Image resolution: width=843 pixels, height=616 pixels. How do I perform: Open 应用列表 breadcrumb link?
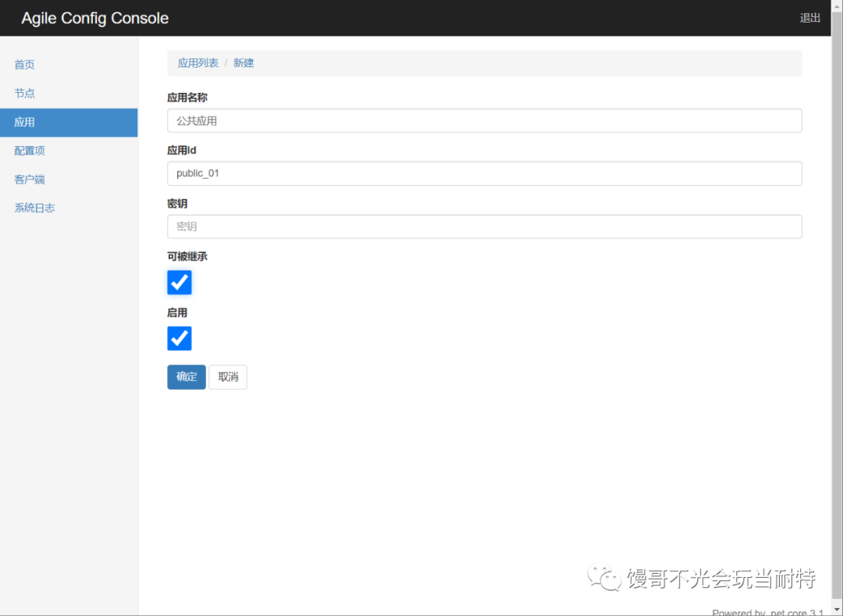(197, 63)
